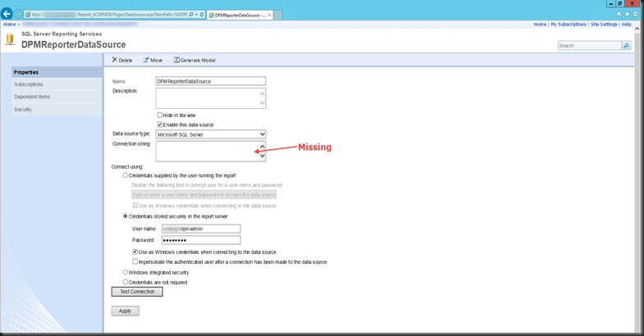
Task: Select Credentials stored securely in report server
Action: [126, 216]
